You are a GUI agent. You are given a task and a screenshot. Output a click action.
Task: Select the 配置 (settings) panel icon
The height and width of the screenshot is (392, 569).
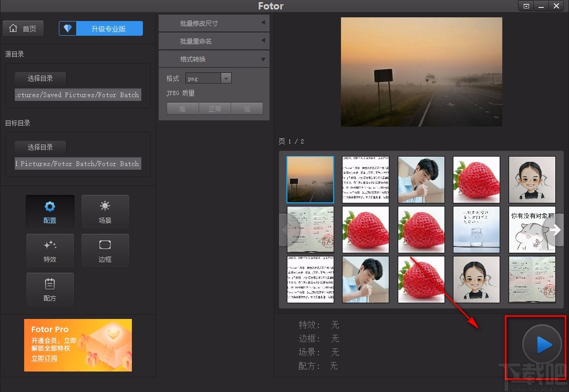(50, 211)
